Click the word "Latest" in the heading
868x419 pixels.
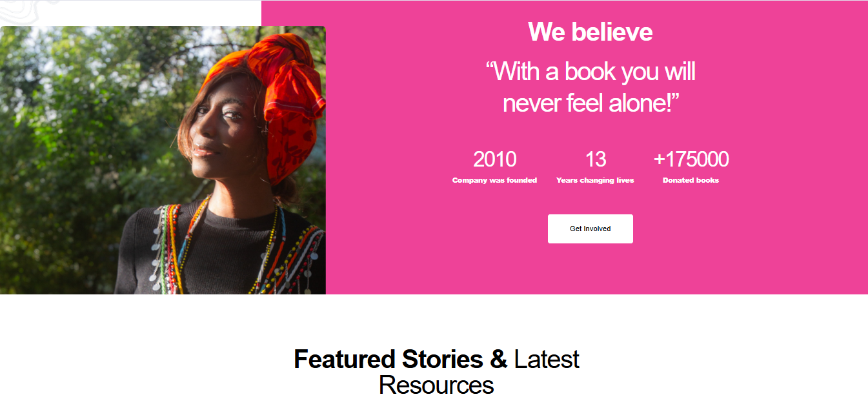547,359
